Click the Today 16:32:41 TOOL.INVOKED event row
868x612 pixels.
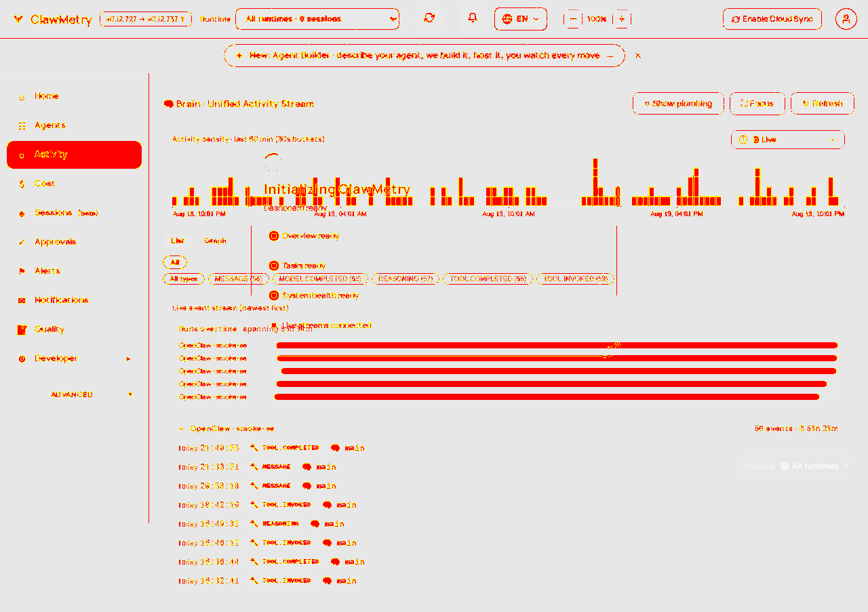[507, 581]
